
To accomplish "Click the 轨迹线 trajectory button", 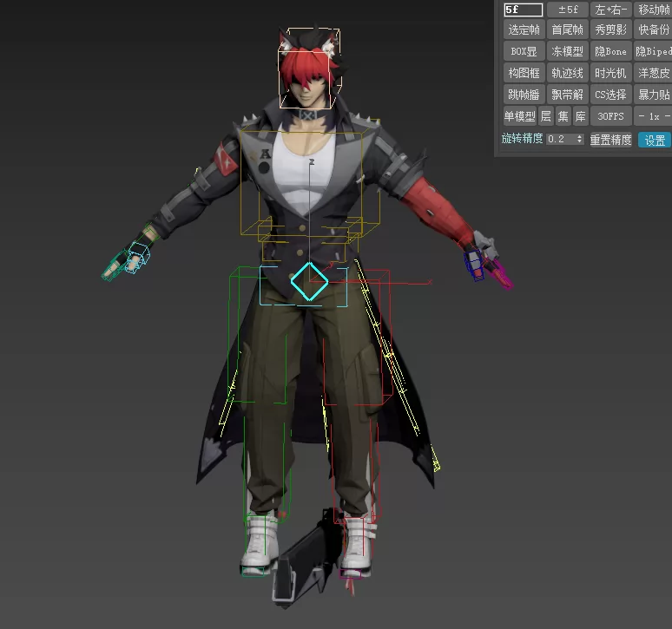I will click(x=567, y=74).
